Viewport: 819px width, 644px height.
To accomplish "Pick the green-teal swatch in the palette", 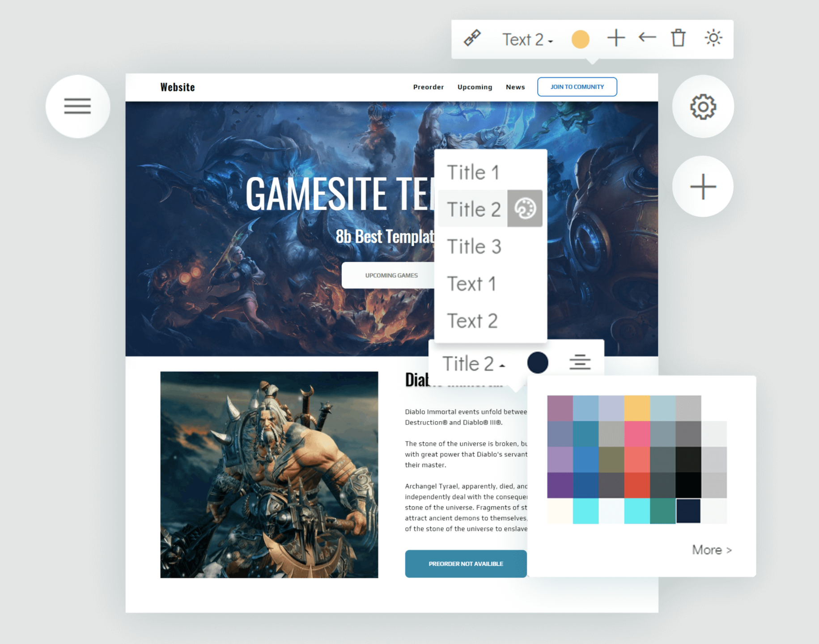I will (x=662, y=511).
